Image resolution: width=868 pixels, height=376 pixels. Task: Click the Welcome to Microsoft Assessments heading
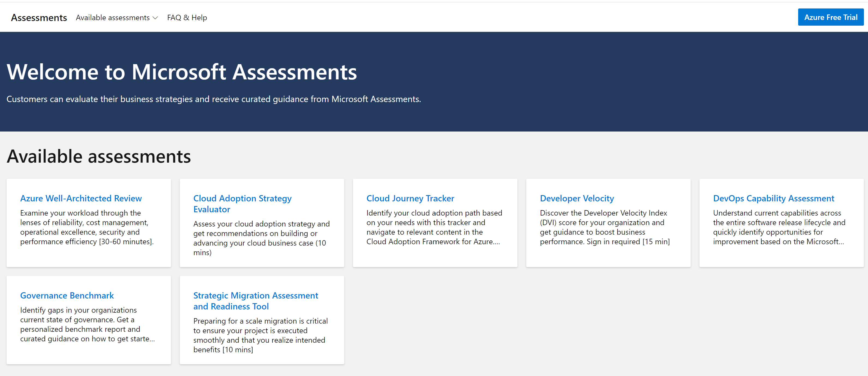tap(182, 71)
